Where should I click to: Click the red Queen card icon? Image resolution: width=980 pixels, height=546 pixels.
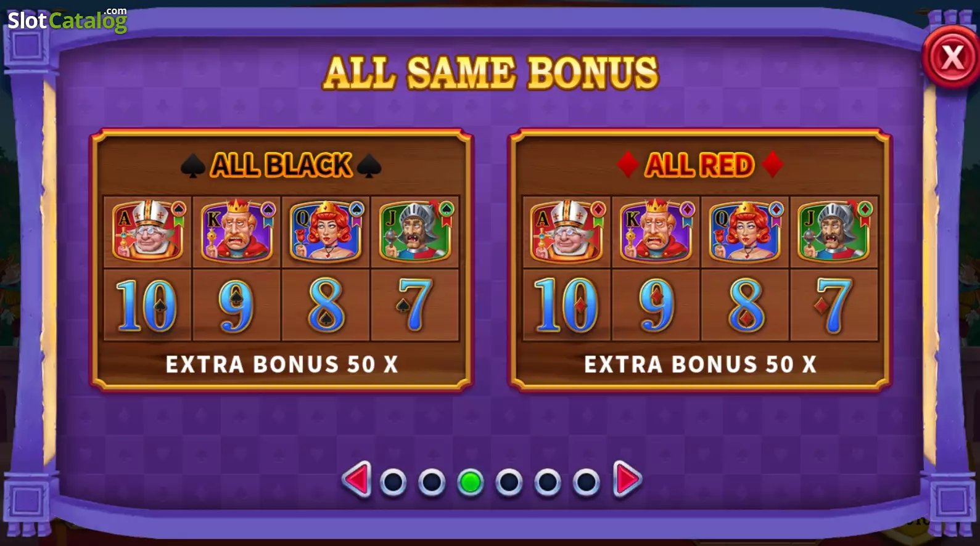[x=745, y=231]
